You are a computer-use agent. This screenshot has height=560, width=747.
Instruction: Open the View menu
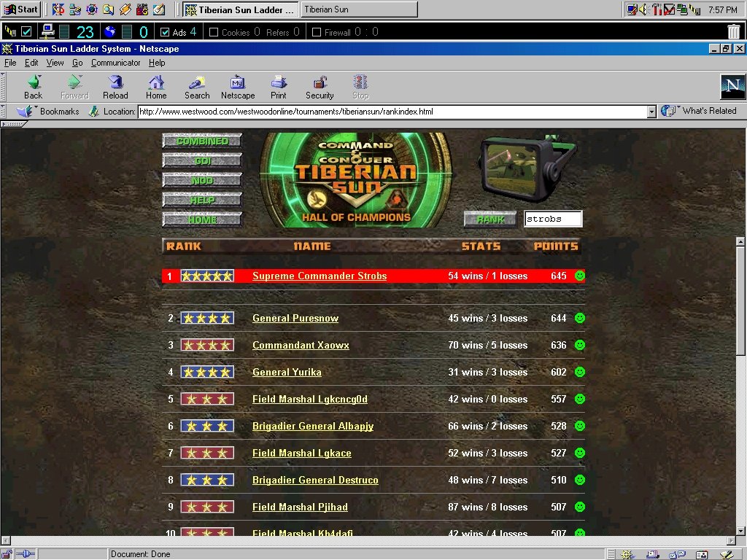click(x=55, y=63)
